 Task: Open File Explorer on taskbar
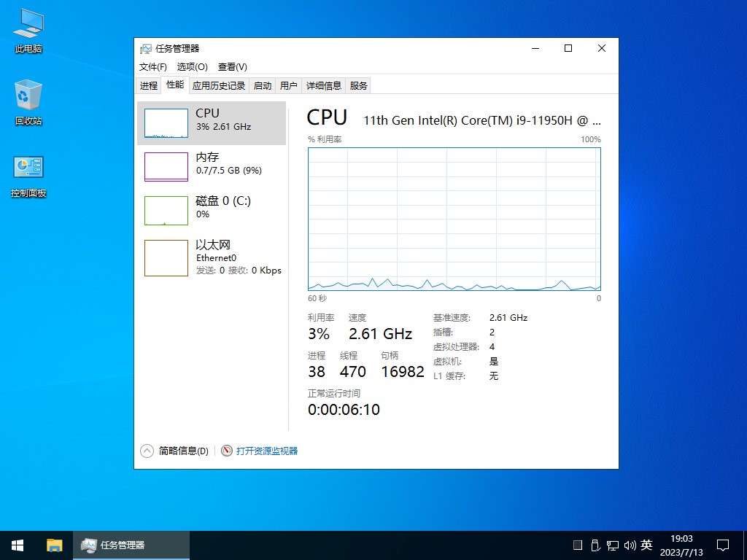coord(54,545)
